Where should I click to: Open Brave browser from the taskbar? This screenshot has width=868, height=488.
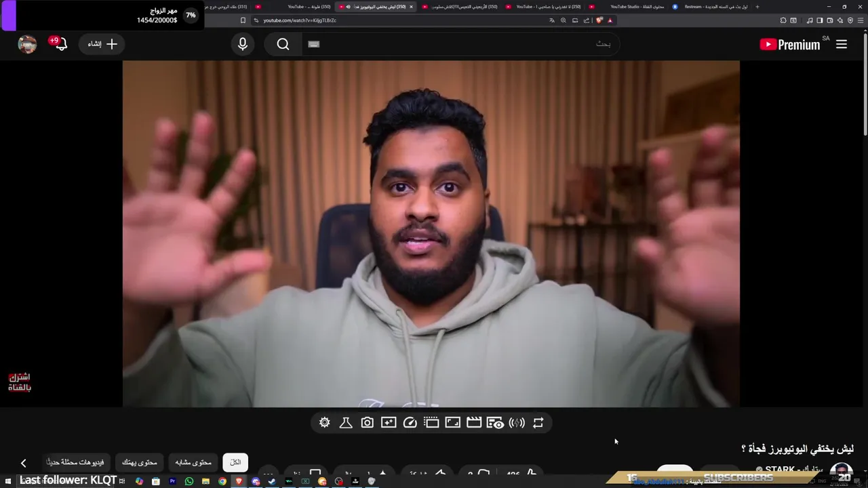click(x=239, y=481)
